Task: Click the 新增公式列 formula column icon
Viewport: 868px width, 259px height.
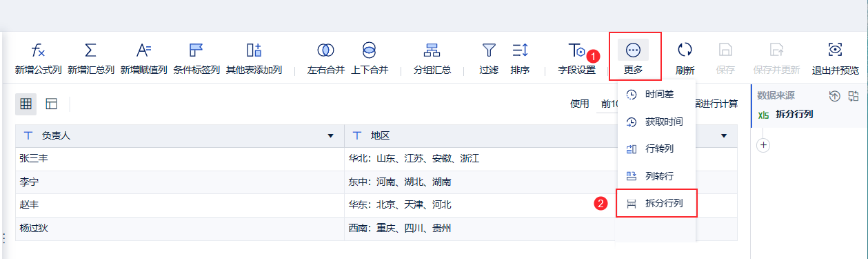Action: pos(39,50)
